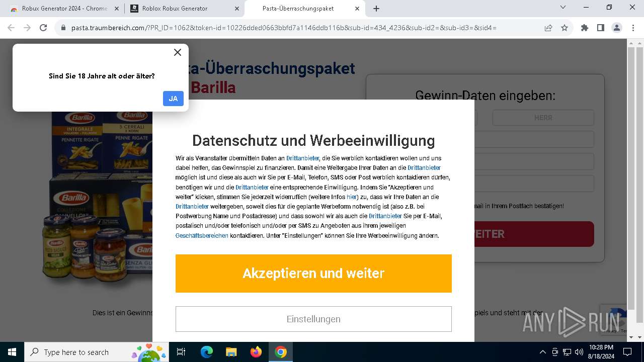Bookmark this page with star icon
Screen dimensions: 644x362
[565, 28]
